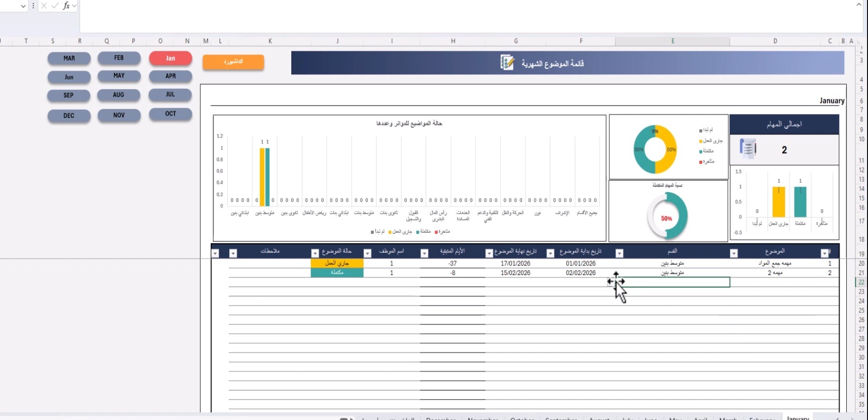Click the checklist icon in title banner
Screen dimensions: 868x420
pos(507,63)
